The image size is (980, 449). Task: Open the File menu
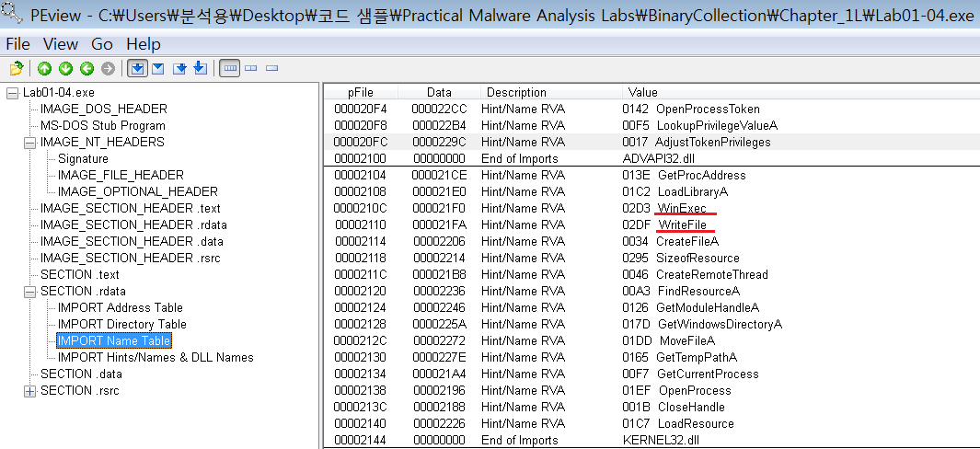(18, 44)
